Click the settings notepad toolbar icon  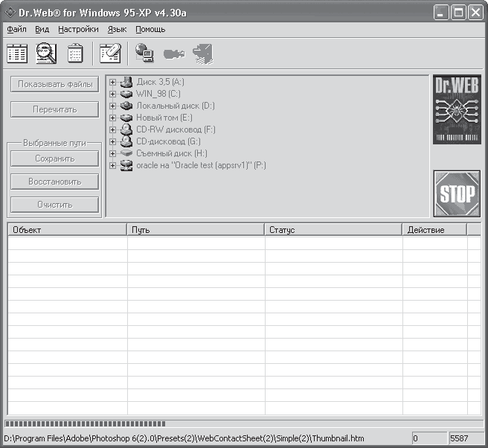[111, 54]
